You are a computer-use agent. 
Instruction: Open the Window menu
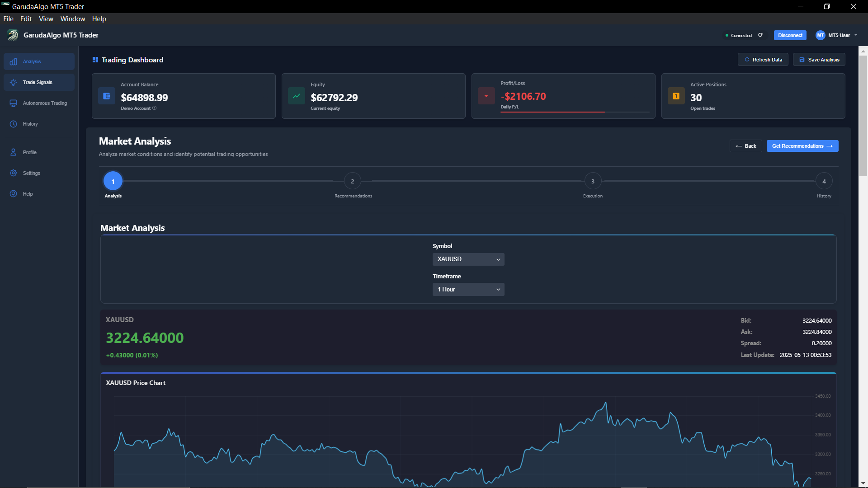pos(72,19)
